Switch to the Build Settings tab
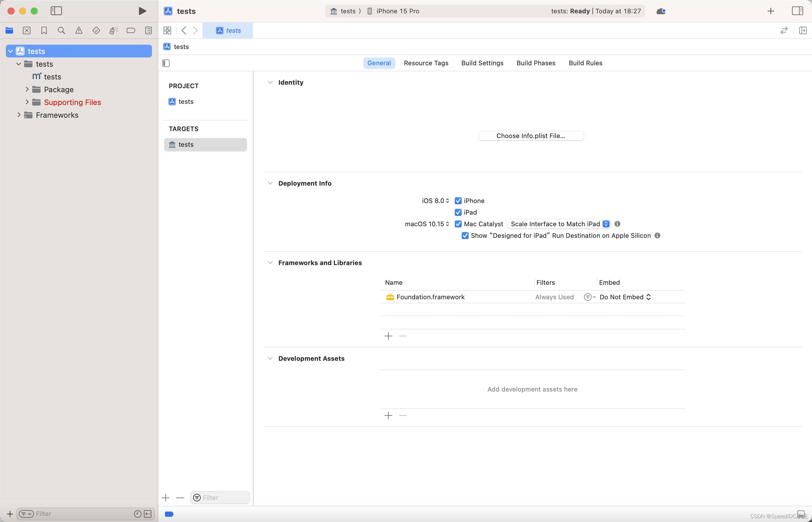The height and width of the screenshot is (522, 812). point(482,63)
